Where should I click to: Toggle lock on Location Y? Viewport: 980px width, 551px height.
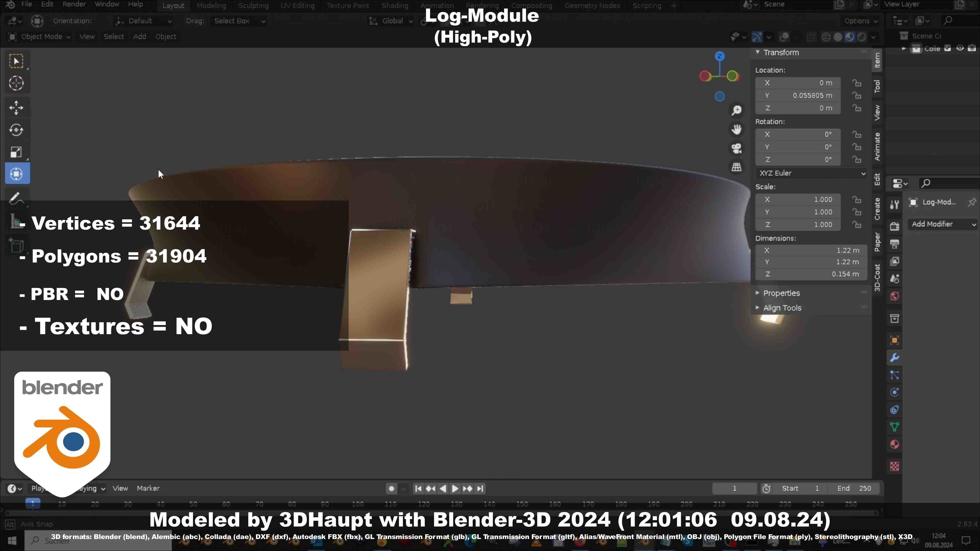856,95
